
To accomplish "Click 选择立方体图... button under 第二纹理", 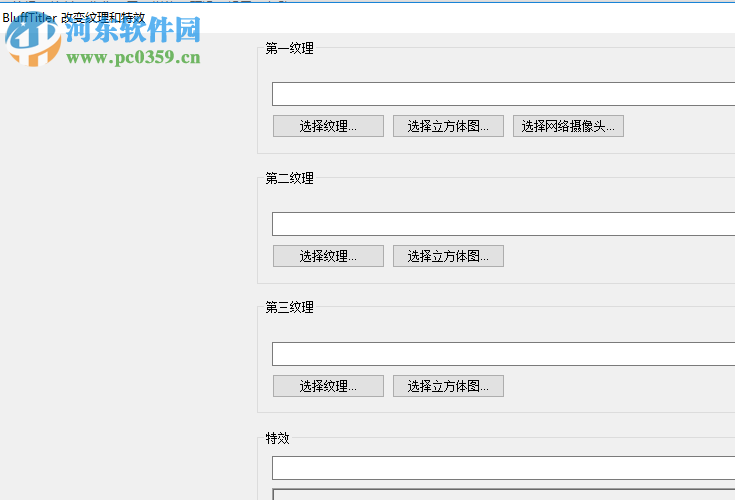I will (448, 256).
